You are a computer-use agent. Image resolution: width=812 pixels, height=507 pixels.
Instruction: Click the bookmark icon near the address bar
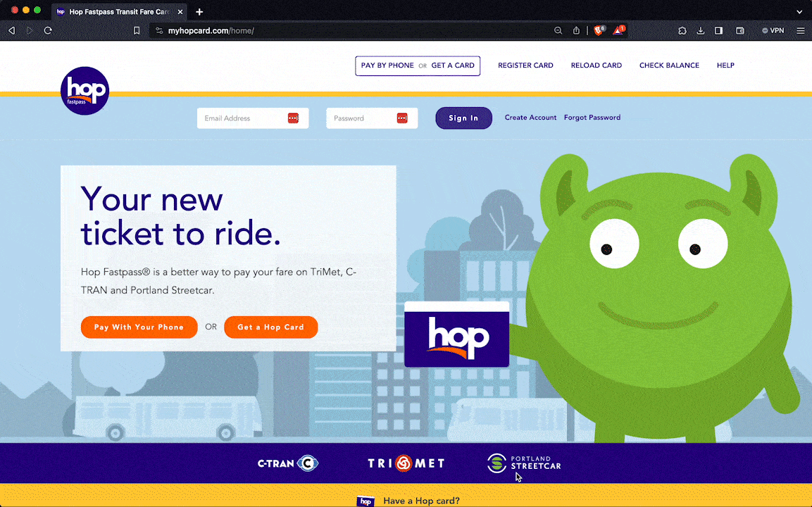pos(137,30)
